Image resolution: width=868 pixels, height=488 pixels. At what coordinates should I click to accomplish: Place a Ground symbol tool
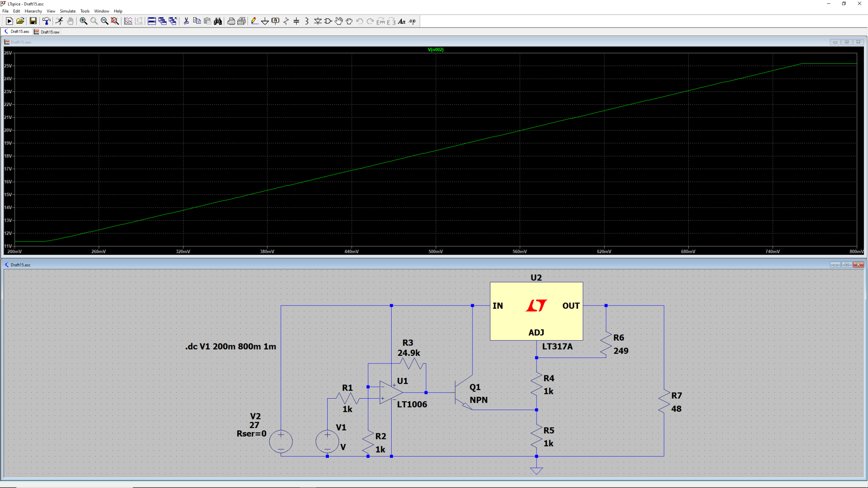click(265, 21)
